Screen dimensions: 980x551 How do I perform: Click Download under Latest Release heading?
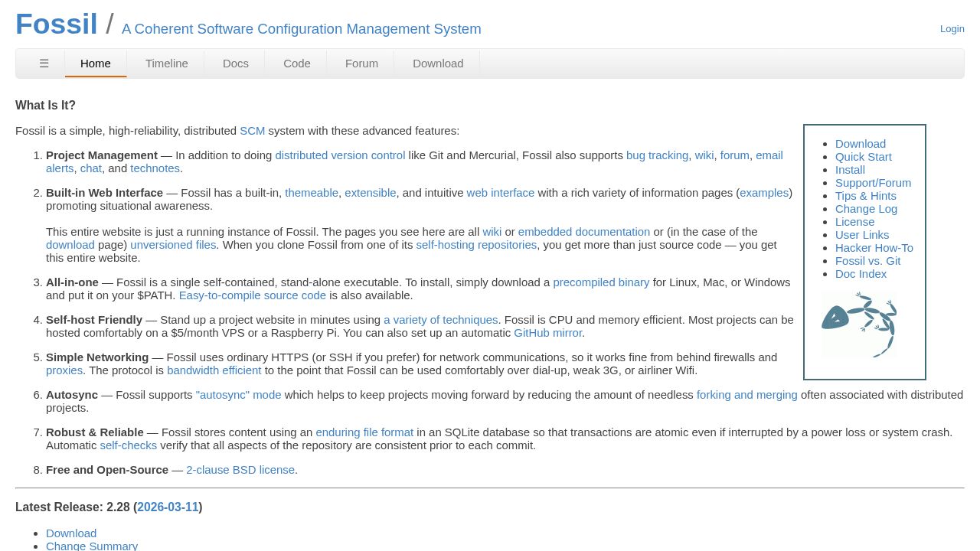click(x=71, y=533)
